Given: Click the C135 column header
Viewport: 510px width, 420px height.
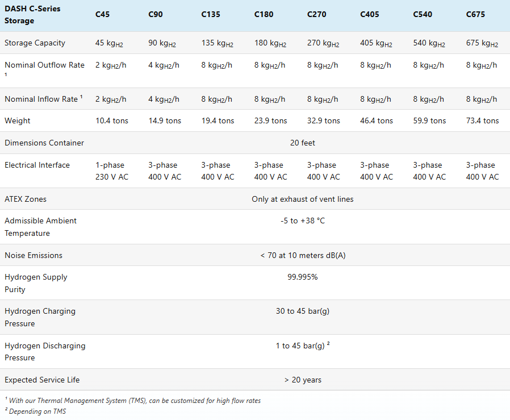Looking at the screenshot, I should tap(211, 14).
